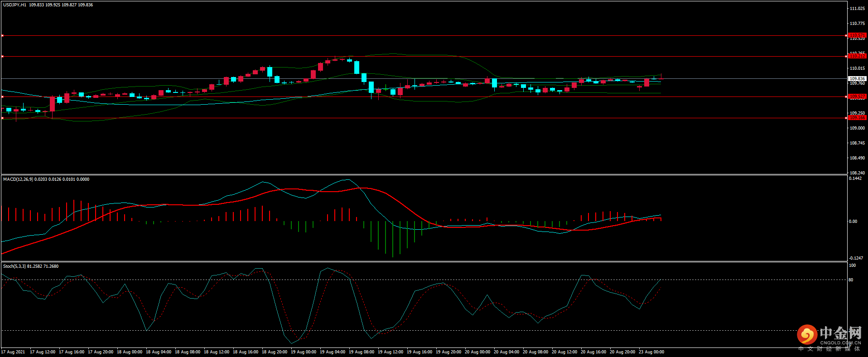Click the 20 Aug 12:00 time label

pos(564,352)
